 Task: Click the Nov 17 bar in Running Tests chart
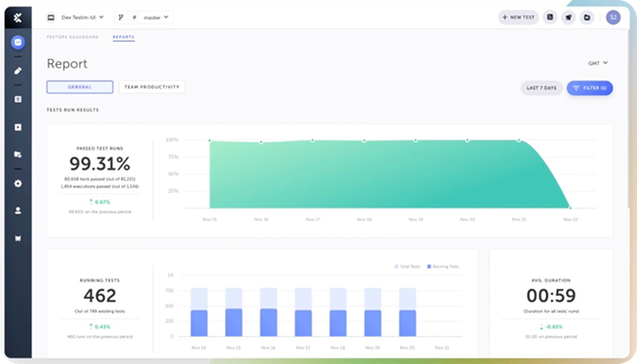(303, 312)
